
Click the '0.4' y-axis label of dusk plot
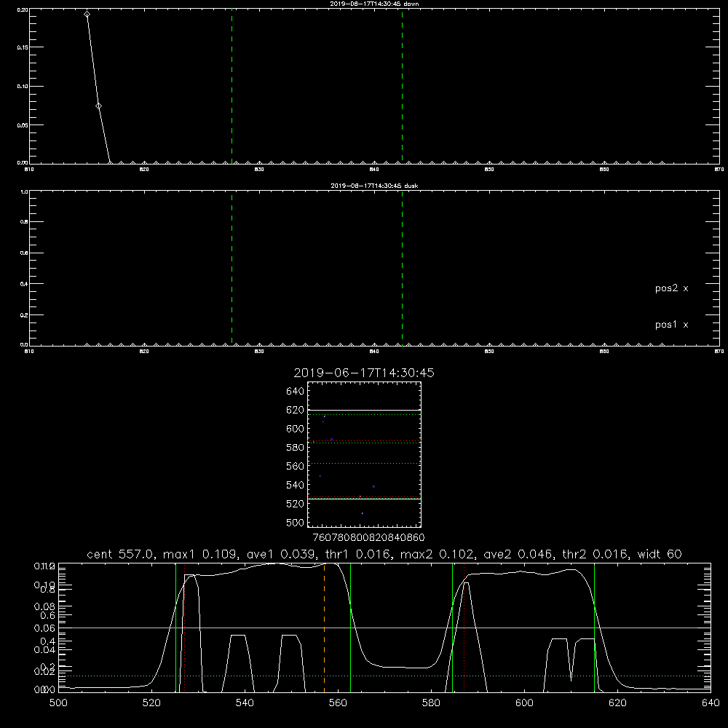(24, 284)
